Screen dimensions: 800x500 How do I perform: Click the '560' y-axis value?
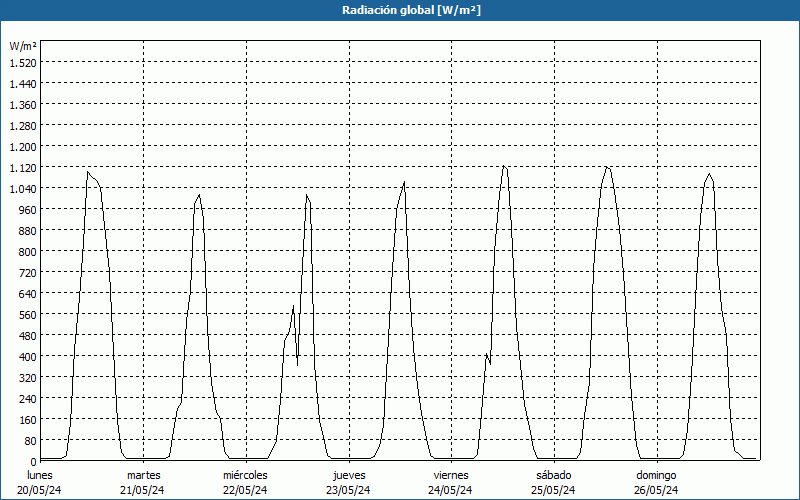[29, 315]
